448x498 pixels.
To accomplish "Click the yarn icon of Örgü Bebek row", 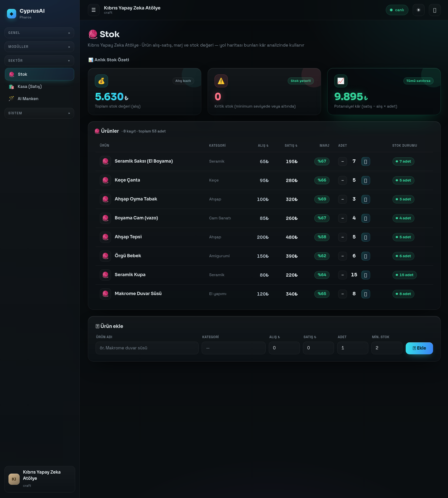I will (x=105, y=256).
